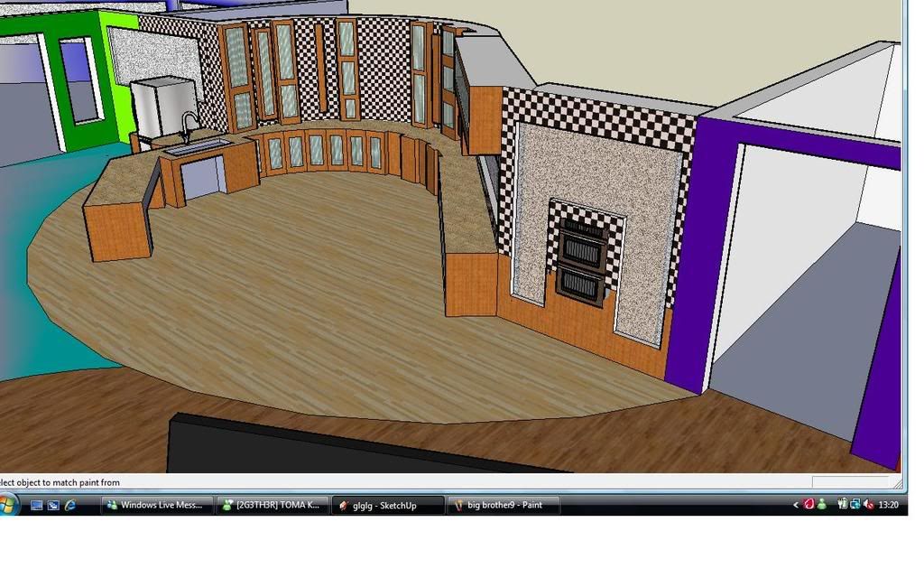Click Switch Between Windows quick launch icon
The width and height of the screenshot is (924, 578).
(53, 505)
